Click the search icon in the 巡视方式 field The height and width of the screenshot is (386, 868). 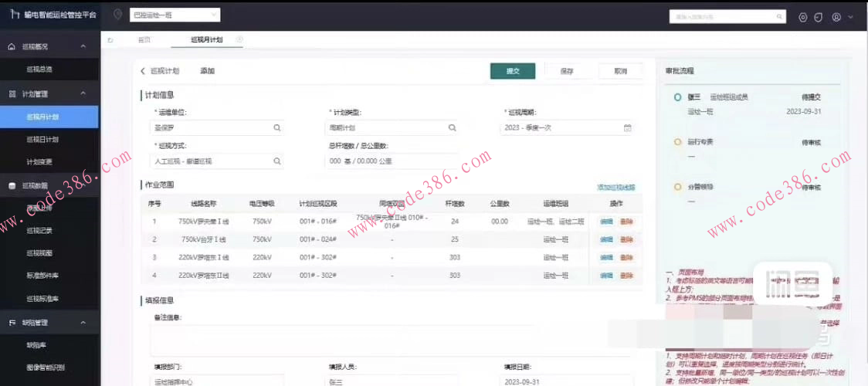point(276,161)
